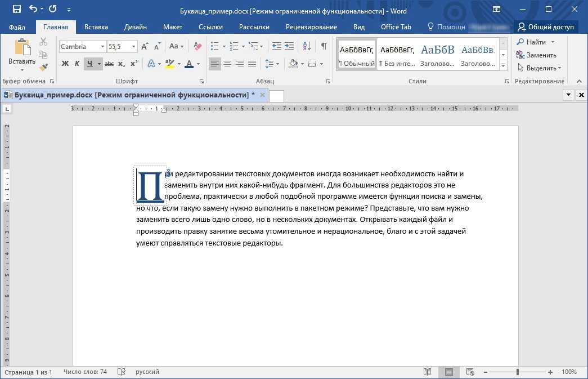
Task: Activate the Format Painter brush
Action: pyautogui.click(x=43, y=68)
